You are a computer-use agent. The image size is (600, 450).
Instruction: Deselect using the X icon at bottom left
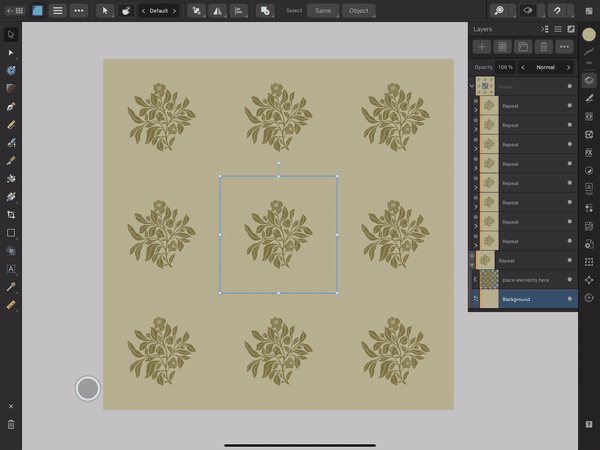tap(11, 406)
